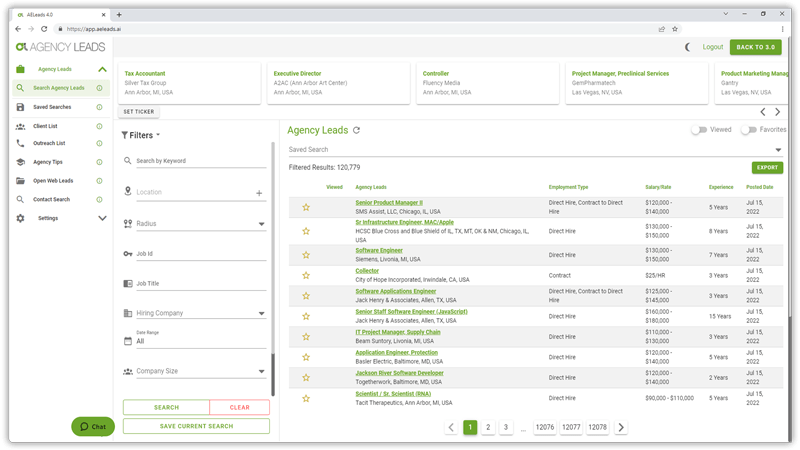
Task: Star the Software Engineer Siemens lead
Action: [x=306, y=255]
